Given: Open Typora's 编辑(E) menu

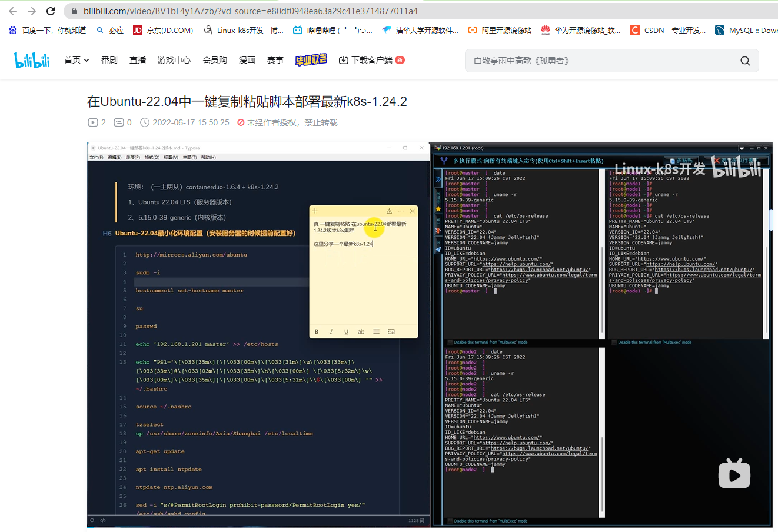Looking at the screenshot, I should pos(115,157).
